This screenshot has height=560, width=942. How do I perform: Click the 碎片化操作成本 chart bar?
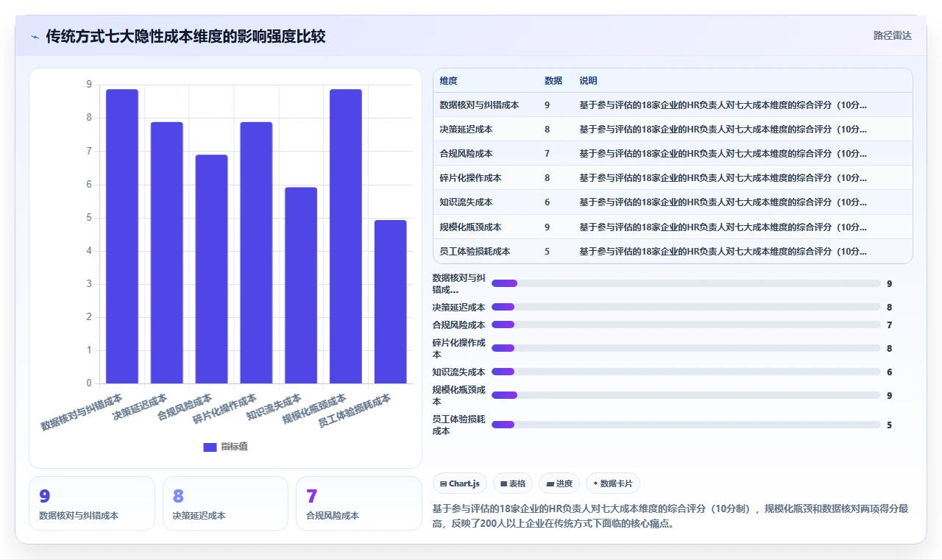point(256,252)
